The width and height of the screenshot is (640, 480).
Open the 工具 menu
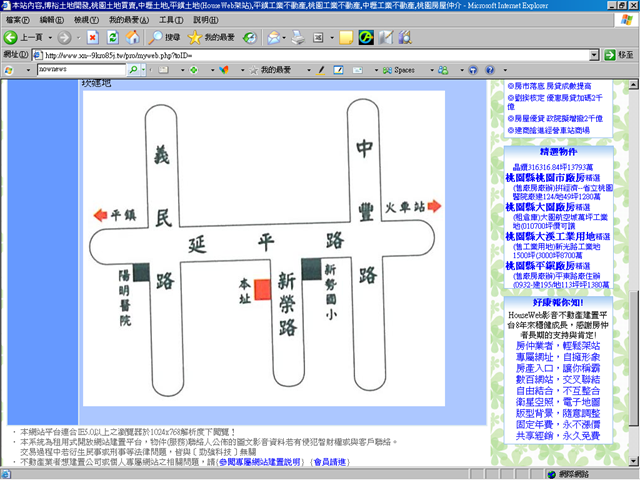click(x=171, y=20)
